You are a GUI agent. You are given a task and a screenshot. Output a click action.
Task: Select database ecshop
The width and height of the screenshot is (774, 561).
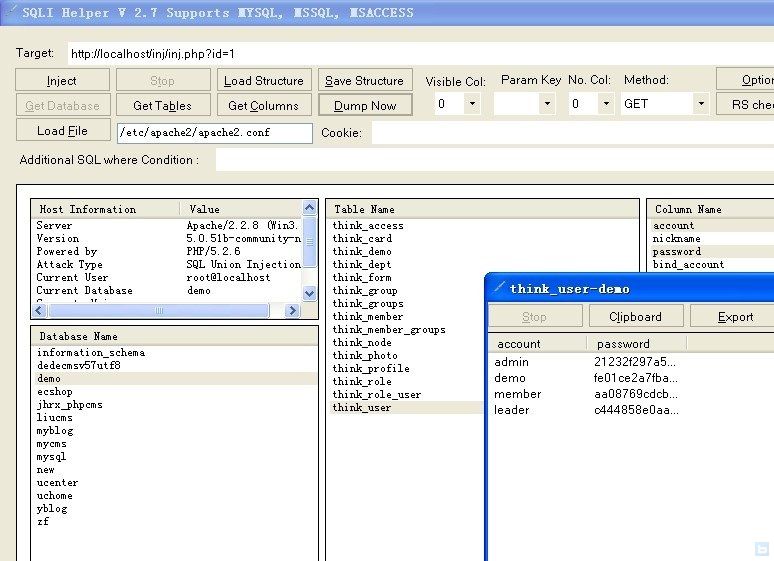[x=55, y=392]
